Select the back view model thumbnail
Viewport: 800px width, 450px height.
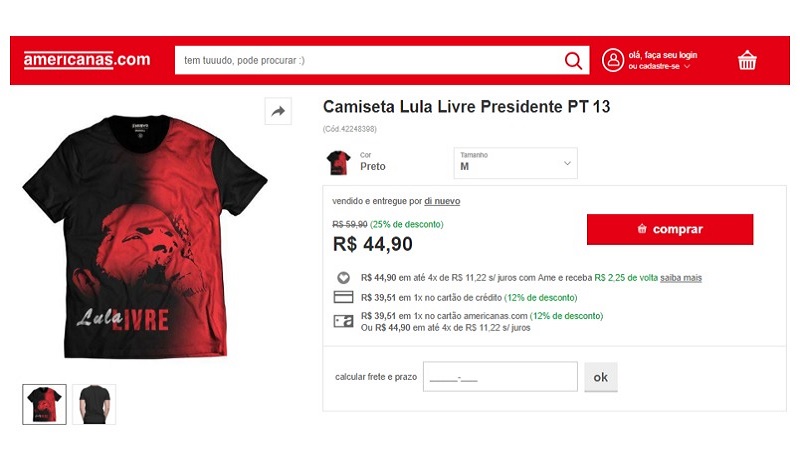click(x=94, y=404)
